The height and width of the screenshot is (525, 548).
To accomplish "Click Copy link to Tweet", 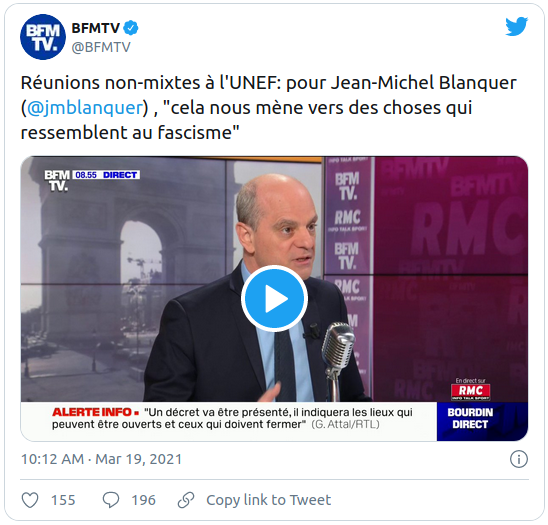I will coord(268,500).
